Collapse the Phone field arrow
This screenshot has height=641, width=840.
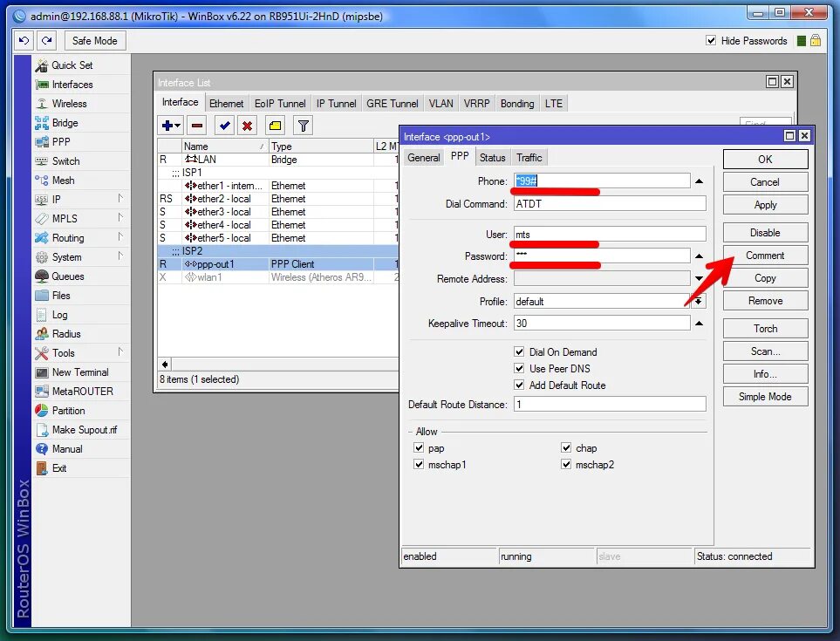pyautogui.click(x=699, y=181)
